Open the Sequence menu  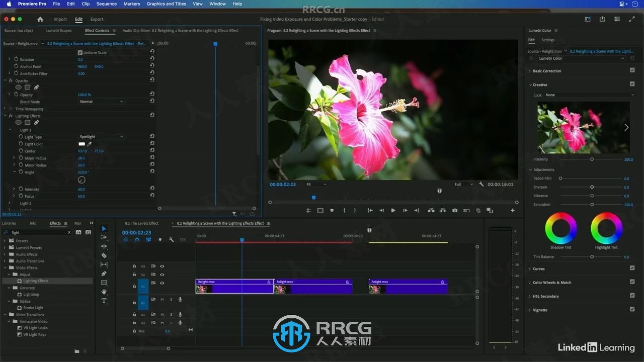tap(107, 4)
